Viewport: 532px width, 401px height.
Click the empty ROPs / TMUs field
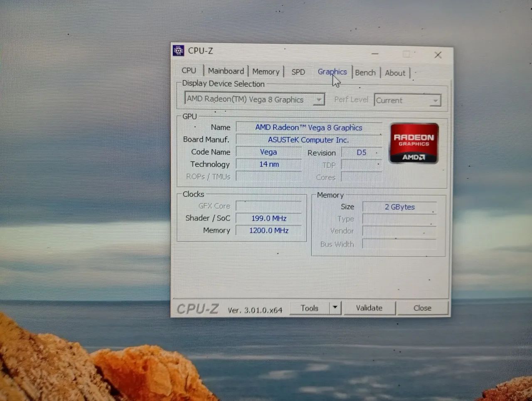pos(268,176)
